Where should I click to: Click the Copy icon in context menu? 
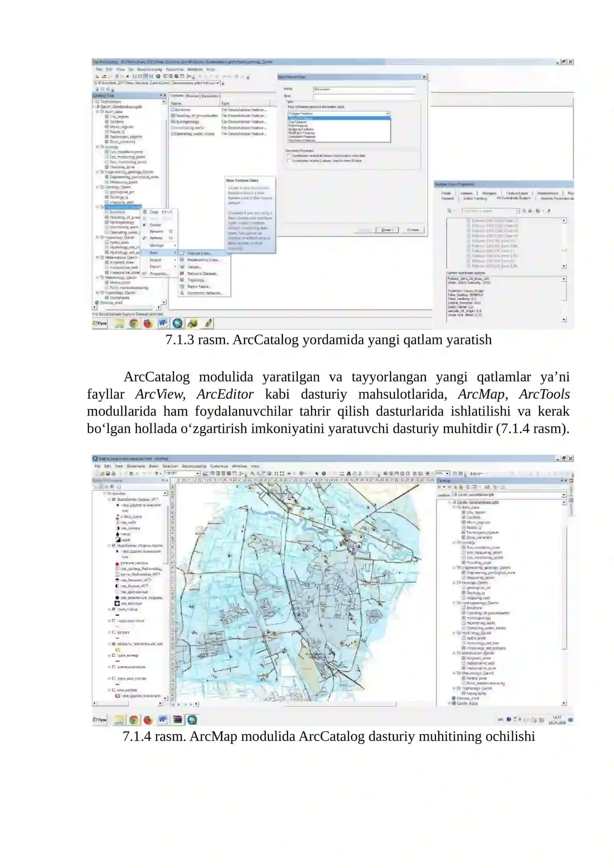pyautogui.click(x=145, y=212)
